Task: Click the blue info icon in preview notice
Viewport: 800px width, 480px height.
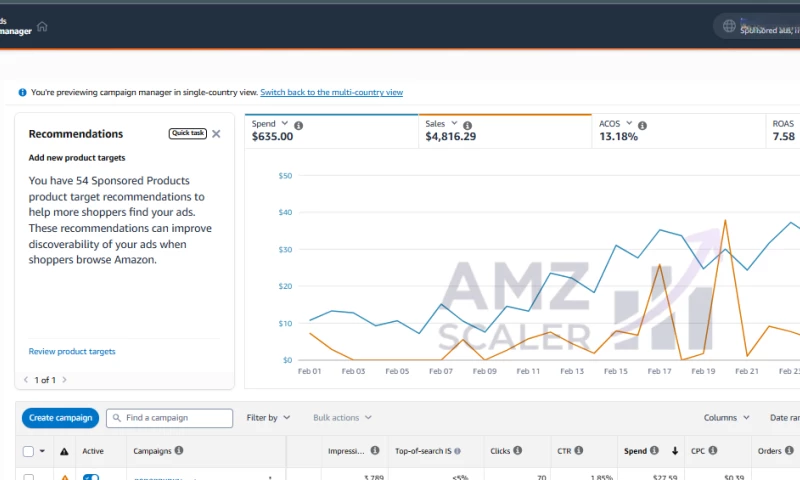Action: (22, 92)
